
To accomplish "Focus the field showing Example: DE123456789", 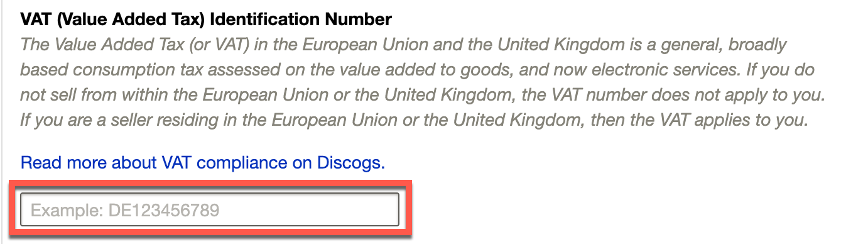I will (210, 209).
